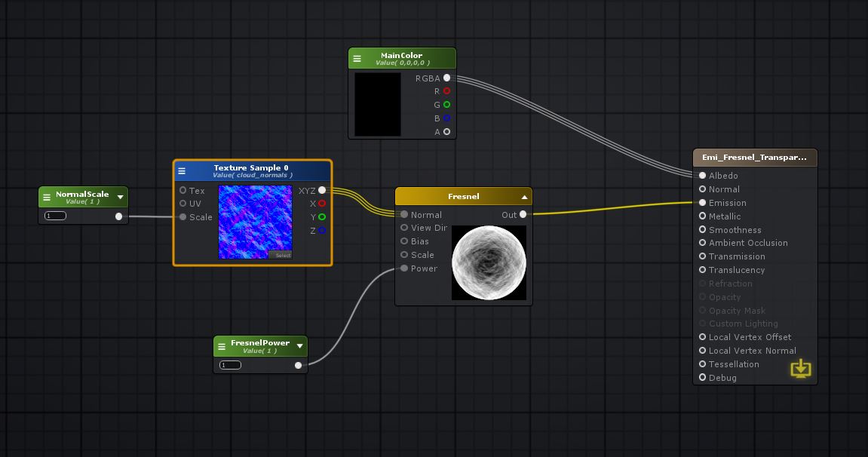
Task: Click Fresnel View Dir input port
Action: 404,228
